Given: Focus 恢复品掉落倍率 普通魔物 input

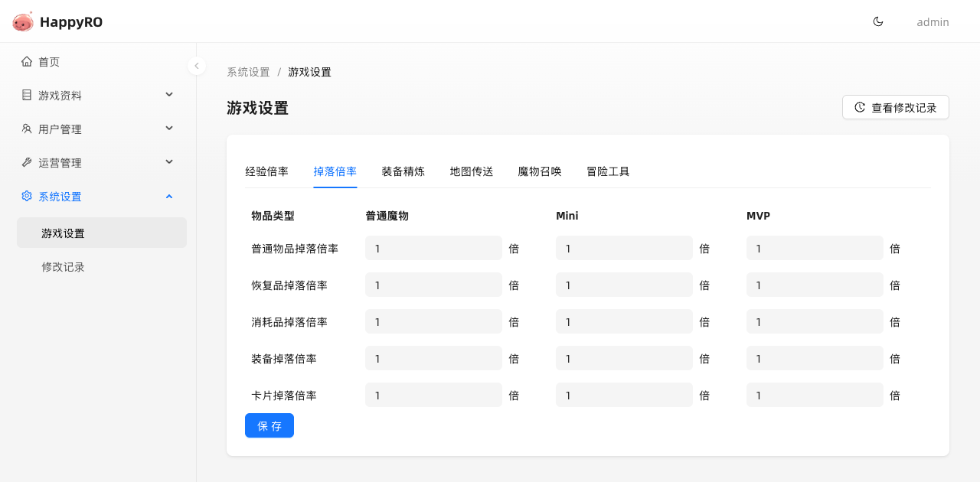Looking at the screenshot, I should [x=433, y=285].
